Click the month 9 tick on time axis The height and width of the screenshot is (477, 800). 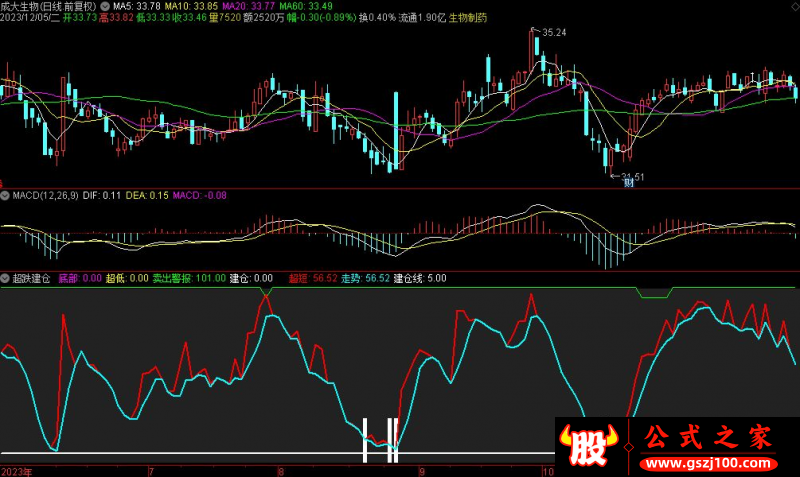click(421, 470)
